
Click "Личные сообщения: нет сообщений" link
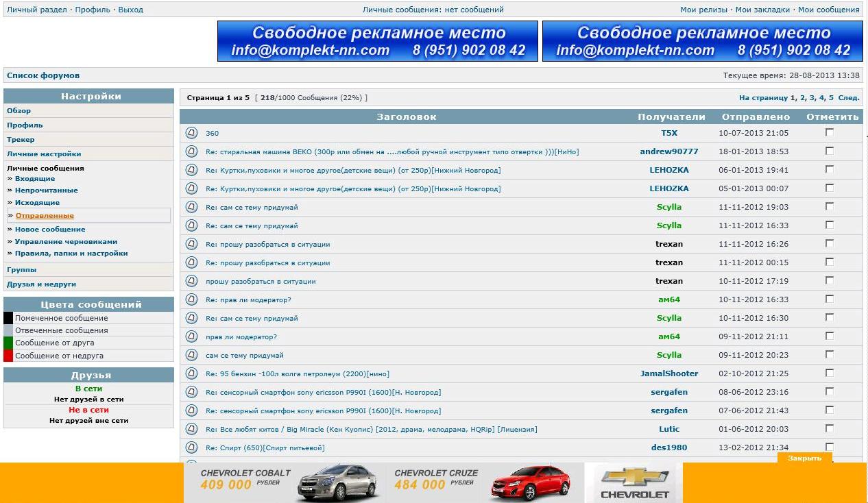[433, 10]
